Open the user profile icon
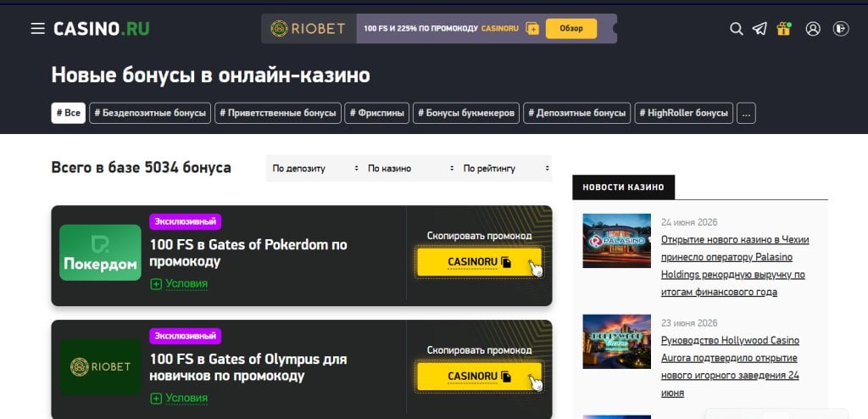 813,29
